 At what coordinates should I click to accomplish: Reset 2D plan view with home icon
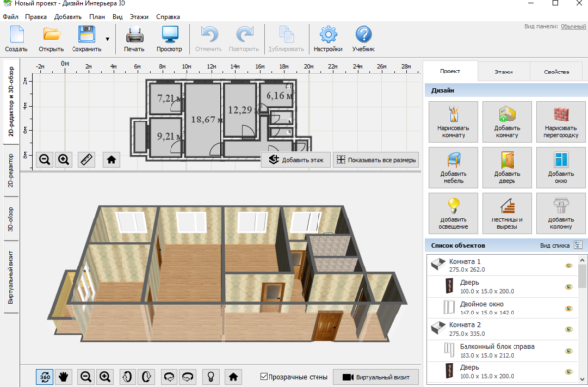pyautogui.click(x=111, y=160)
